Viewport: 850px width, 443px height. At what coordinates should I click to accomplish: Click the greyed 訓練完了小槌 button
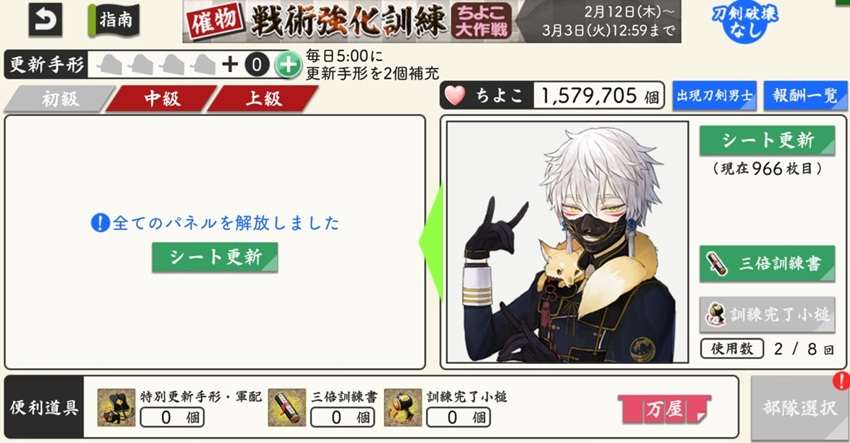(767, 314)
